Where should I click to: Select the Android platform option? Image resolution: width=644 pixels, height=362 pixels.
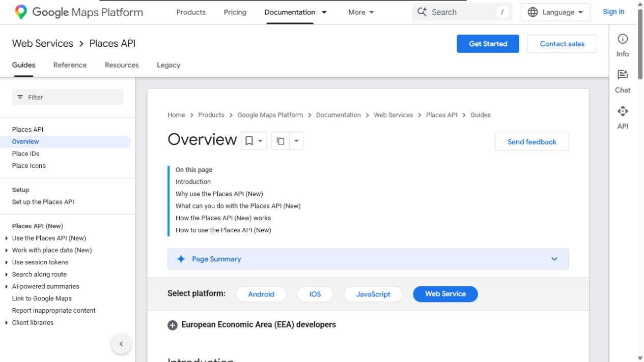[x=261, y=294]
